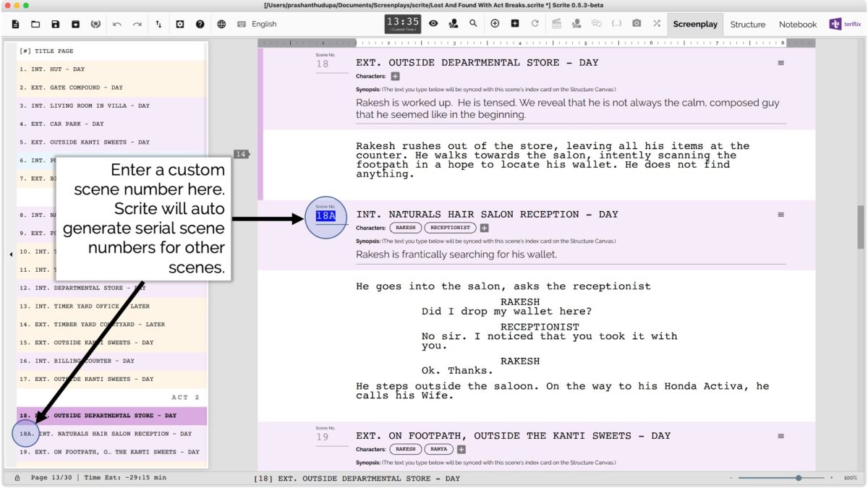Toggle preview with the eye icon
This screenshot has height=488, width=868.
(x=433, y=24)
